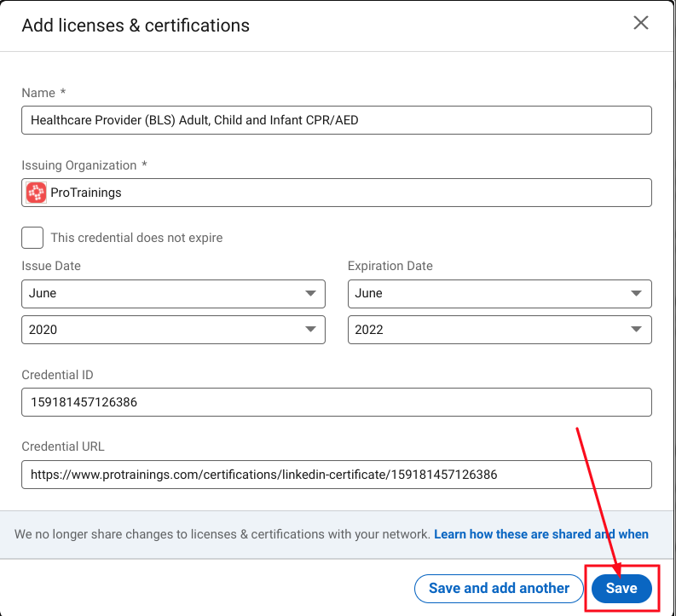Open the Issue Date month dropdown
676x616 pixels.
pyautogui.click(x=173, y=294)
